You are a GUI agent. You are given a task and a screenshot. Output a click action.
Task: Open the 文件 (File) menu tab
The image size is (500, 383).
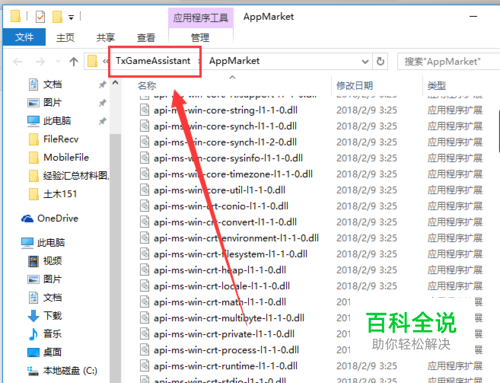tap(24, 37)
